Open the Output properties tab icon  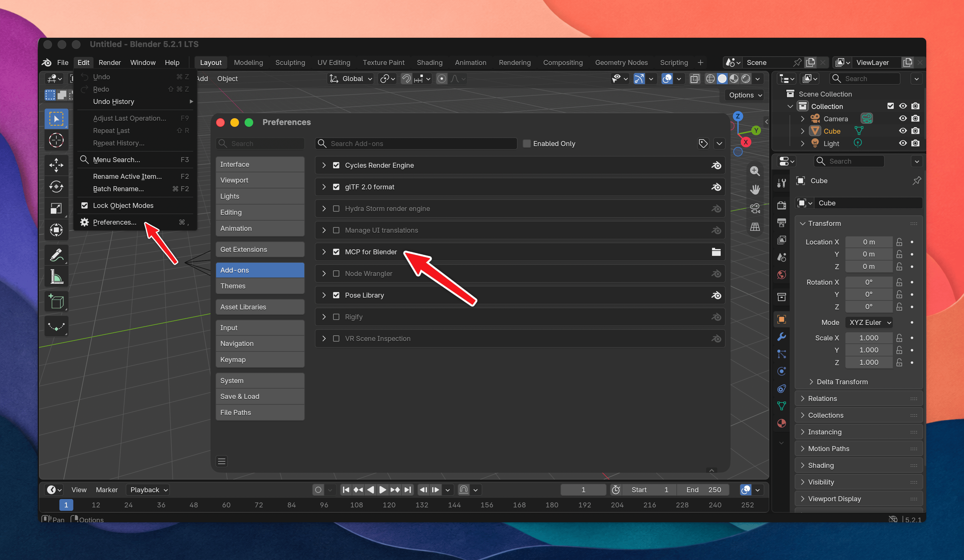pos(782,222)
